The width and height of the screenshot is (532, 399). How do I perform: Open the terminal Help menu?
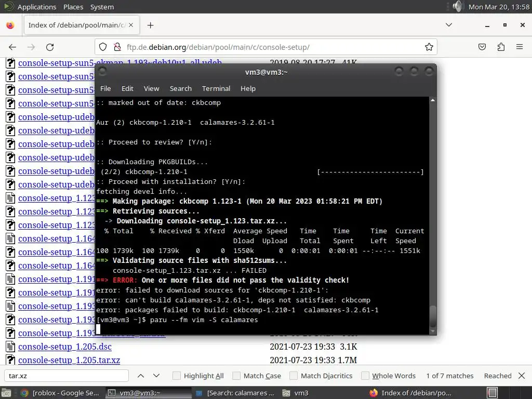pos(248,88)
